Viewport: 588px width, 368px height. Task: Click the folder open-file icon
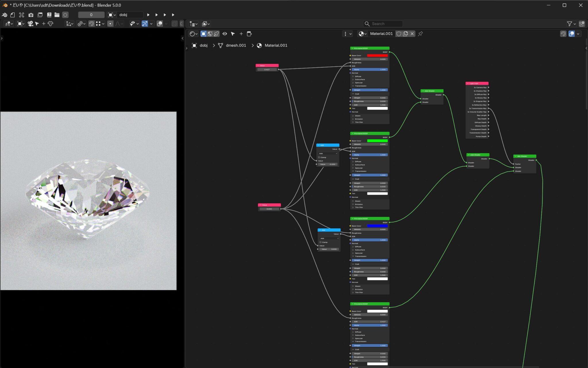[57, 15]
